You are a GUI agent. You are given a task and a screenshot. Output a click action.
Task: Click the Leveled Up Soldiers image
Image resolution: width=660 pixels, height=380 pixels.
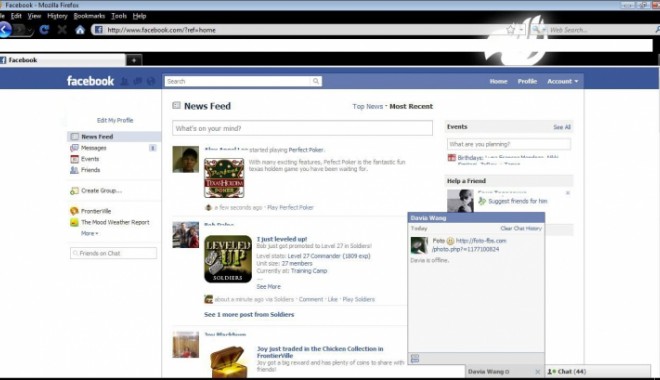[x=228, y=259]
